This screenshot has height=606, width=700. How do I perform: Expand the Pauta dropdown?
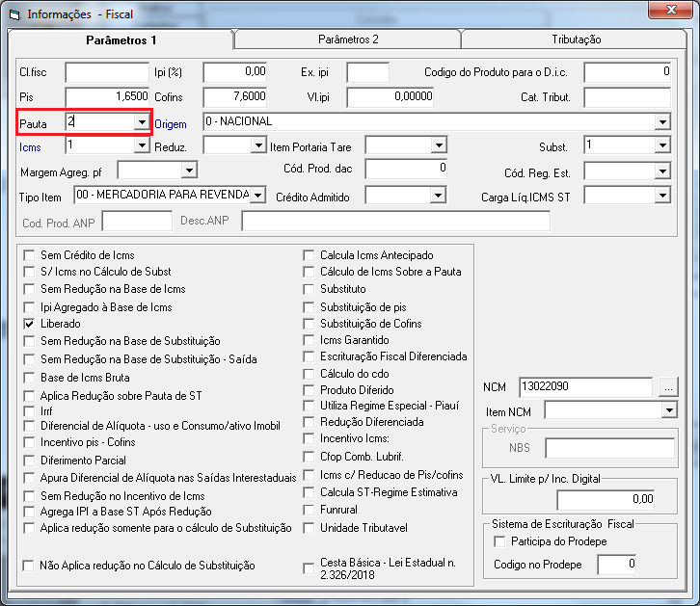pos(142,121)
